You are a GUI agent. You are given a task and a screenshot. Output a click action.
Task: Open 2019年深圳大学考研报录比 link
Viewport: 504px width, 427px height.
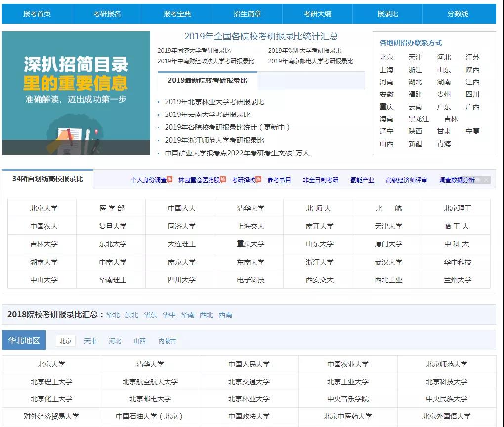(x=305, y=51)
